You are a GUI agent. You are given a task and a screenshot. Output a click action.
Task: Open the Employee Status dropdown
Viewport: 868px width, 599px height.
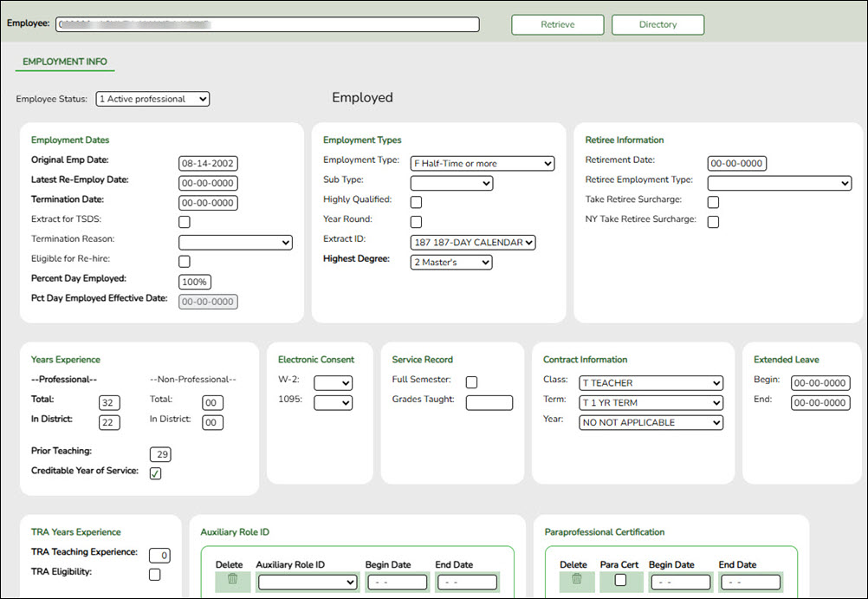coord(152,99)
